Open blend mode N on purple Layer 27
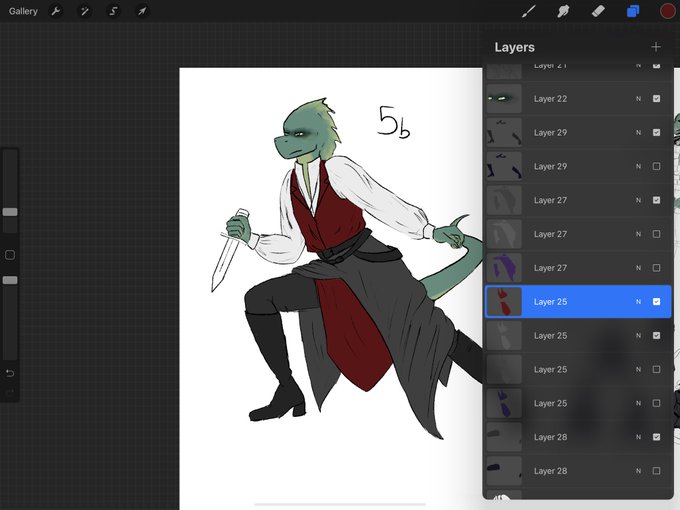The image size is (680, 510). pos(638,268)
